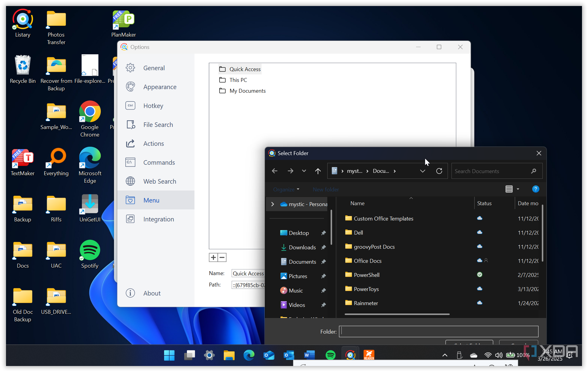Select the PowerToys folder
This screenshot has height=372, width=588.
pos(362,289)
